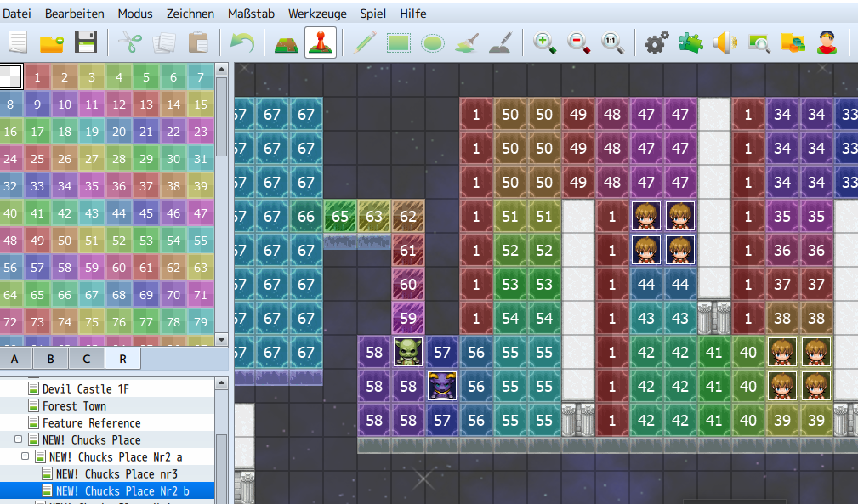Open the Zeichnen menu

pyautogui.click(x=190, y=14)
